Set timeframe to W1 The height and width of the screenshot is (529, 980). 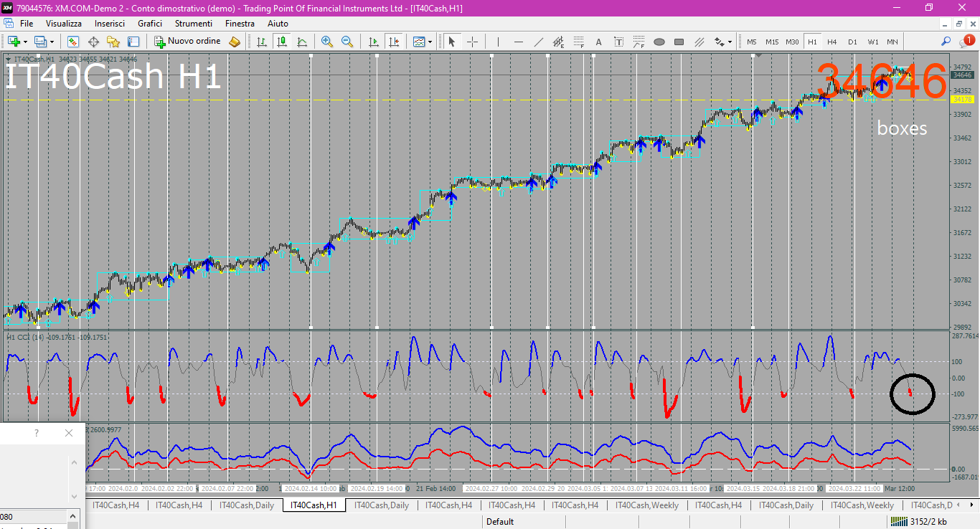click(872, 42)
